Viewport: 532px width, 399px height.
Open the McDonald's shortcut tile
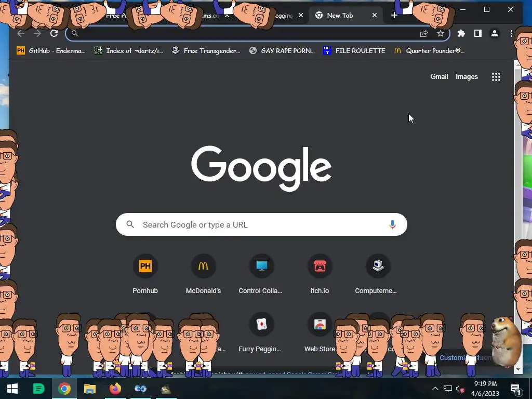203,275
